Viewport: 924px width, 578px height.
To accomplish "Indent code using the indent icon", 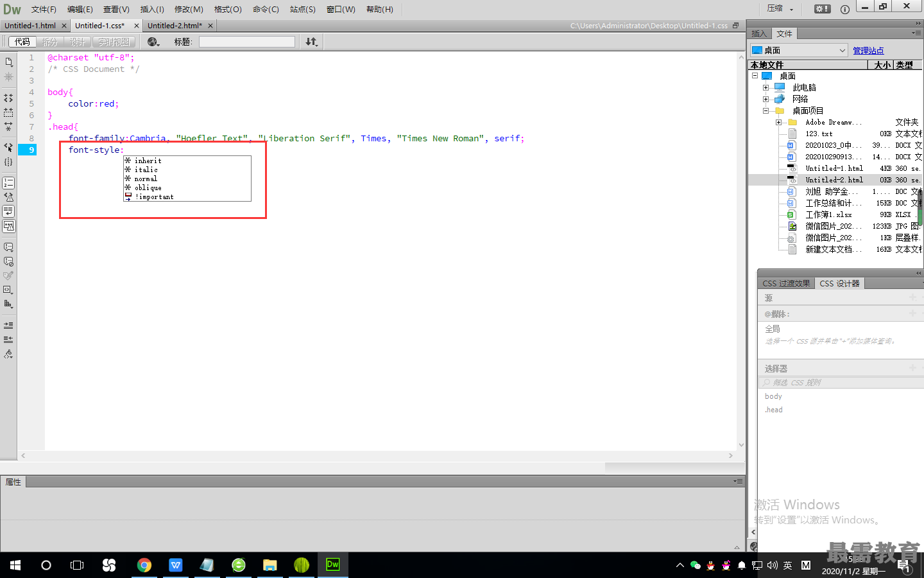I will tap(8, 325).
